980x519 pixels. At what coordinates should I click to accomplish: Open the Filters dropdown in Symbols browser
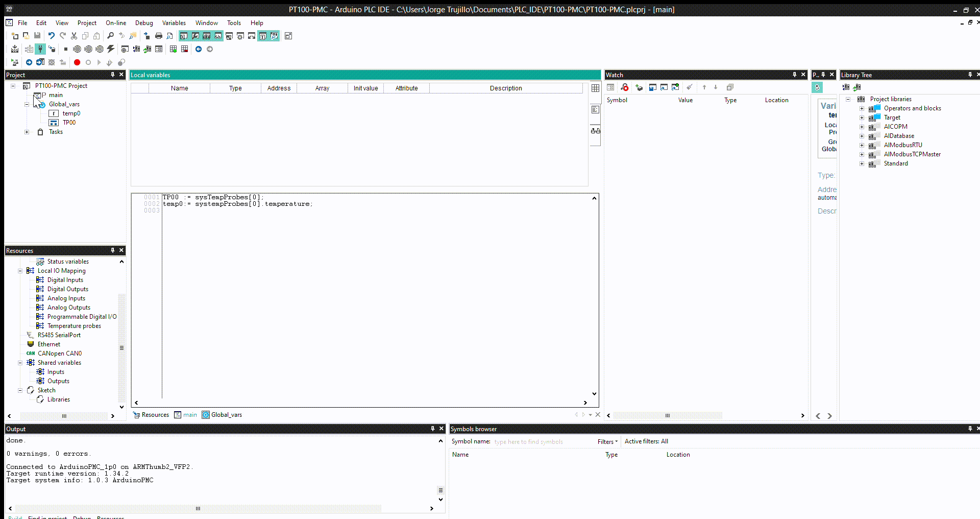[x=607, y=441]
